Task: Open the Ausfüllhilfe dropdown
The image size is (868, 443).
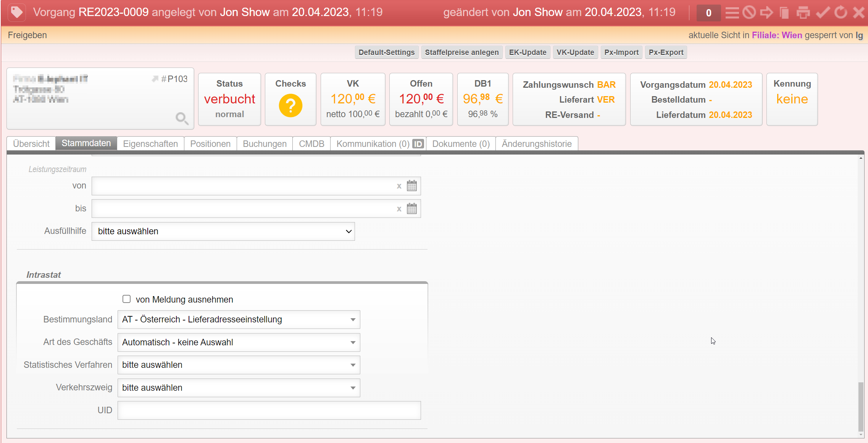Action: (x=223, y=231)
